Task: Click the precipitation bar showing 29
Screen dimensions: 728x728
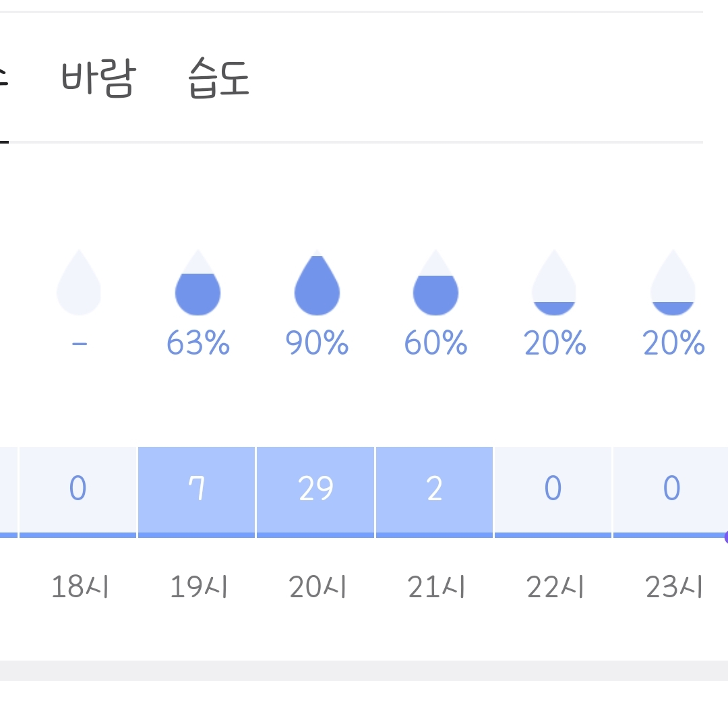Action: tap(315, 492)
